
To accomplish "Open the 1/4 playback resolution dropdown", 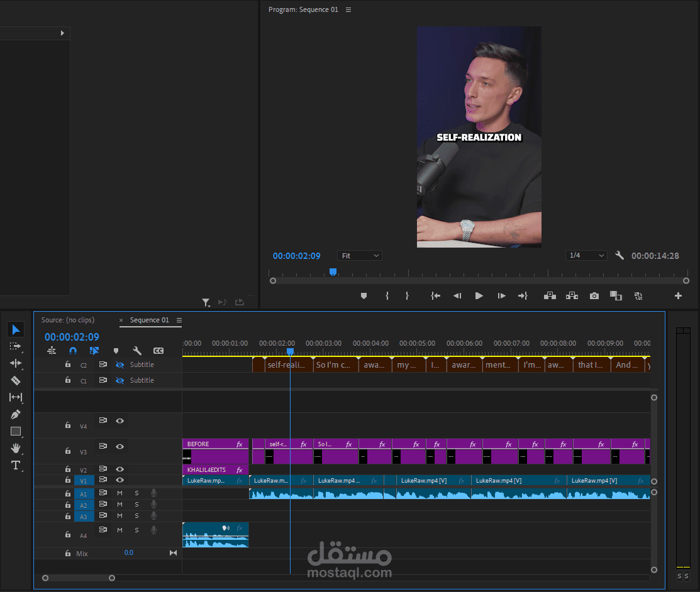I will (586, 256).
